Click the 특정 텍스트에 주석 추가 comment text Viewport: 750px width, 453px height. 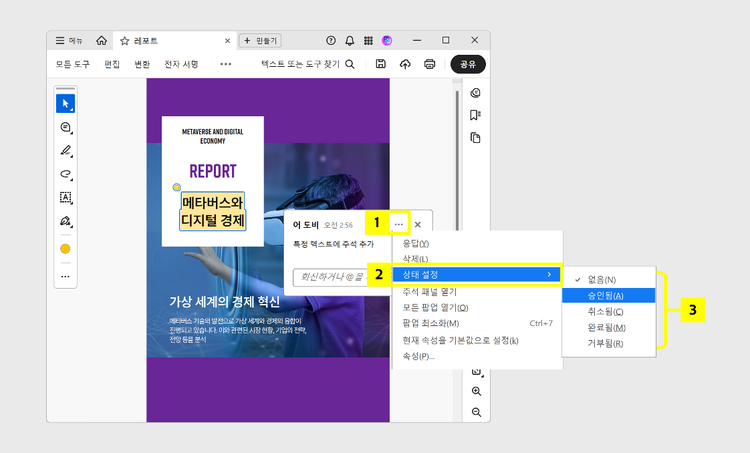(333, 244)
